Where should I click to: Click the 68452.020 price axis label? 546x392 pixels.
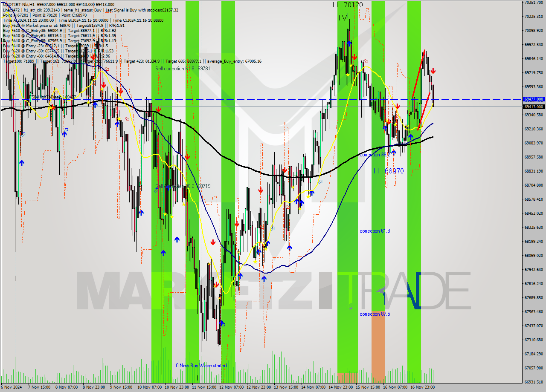pyautogui.click(x=534, y=213)
